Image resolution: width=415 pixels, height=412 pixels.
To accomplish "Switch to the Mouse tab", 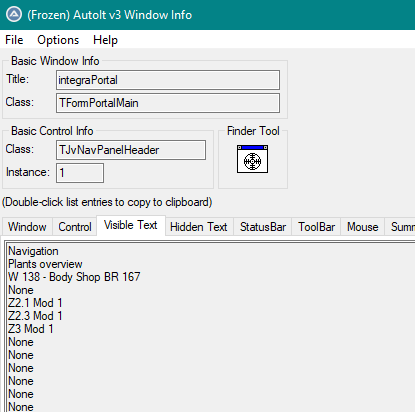I will click(363, 227).
